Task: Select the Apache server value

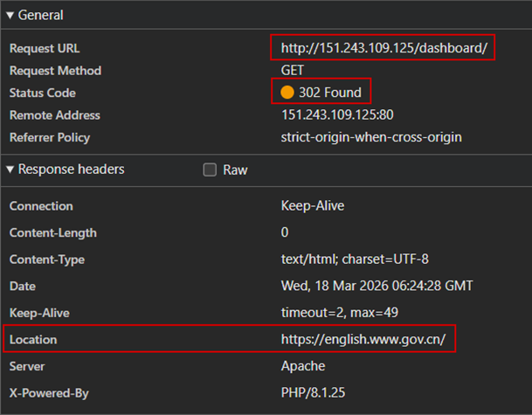Action: point(302,366)
